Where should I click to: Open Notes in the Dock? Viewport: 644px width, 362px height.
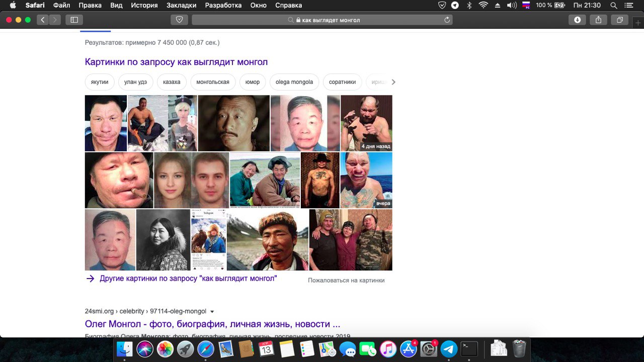[286, 348]
